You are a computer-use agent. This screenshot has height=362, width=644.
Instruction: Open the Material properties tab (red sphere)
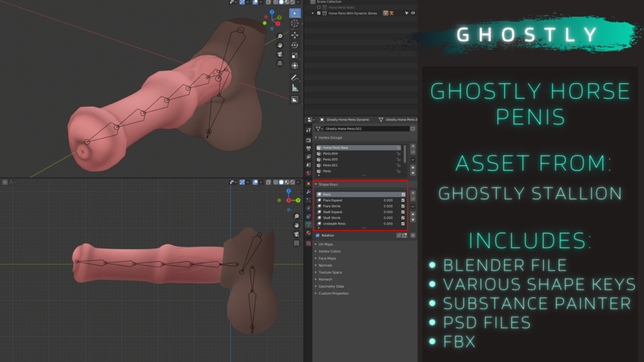click(x=308, y=233)
